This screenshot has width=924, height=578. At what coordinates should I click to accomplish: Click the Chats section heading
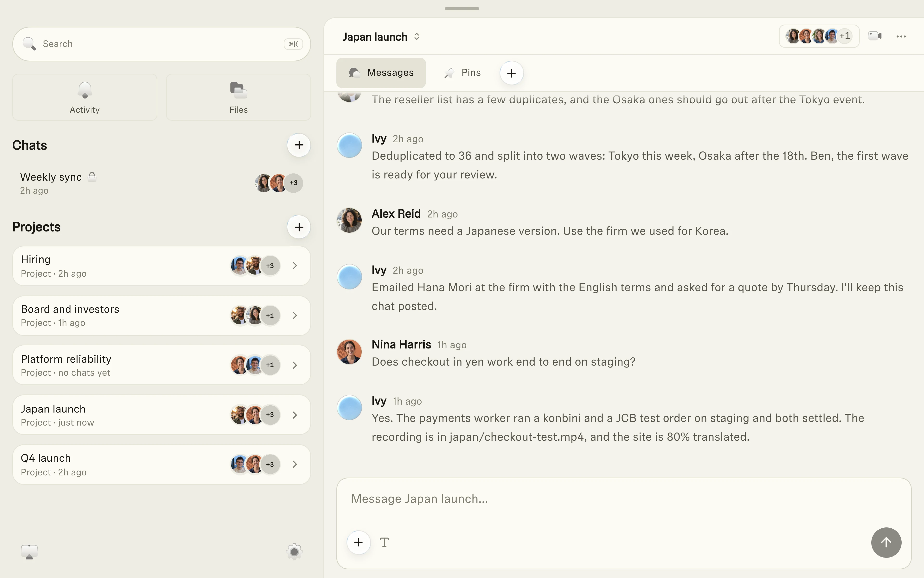point(29,145)
